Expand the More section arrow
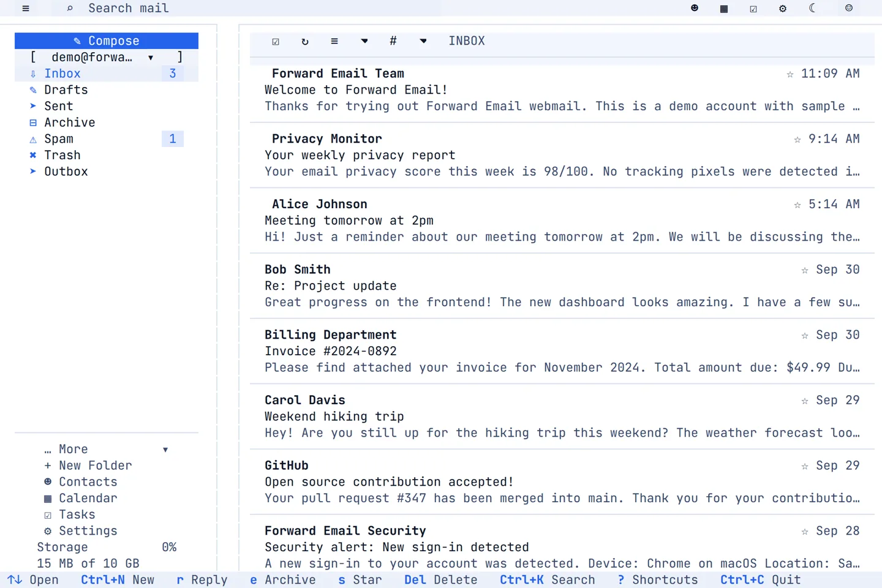This screenshot has height=588, width=882. pos(165,450)
